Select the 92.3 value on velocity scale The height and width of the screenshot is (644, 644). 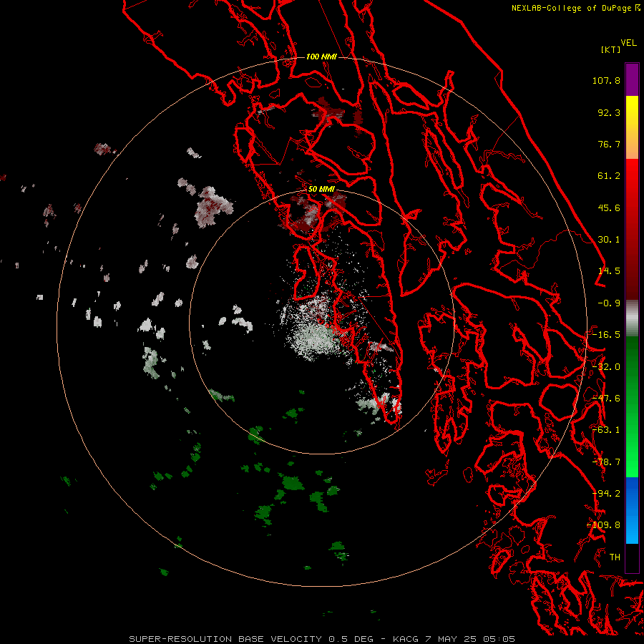point(609,112)
